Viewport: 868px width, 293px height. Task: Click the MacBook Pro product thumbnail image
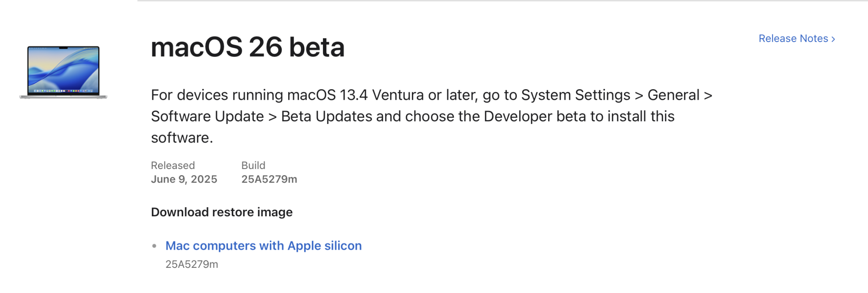pos(63,71)
